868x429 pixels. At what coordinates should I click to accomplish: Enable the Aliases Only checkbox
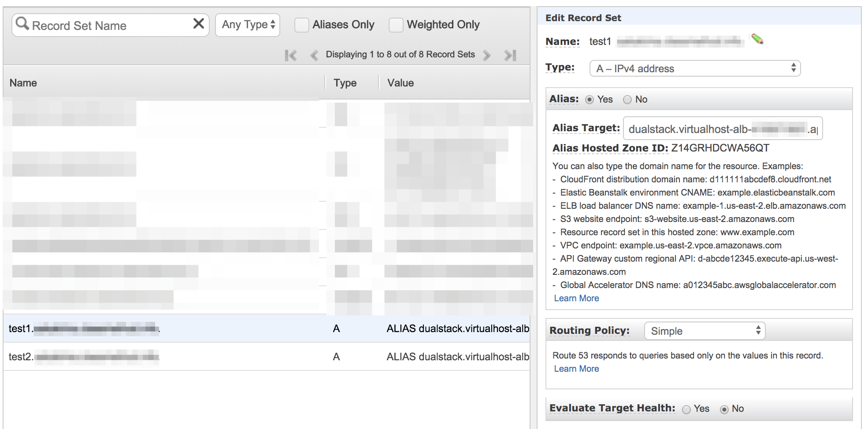[x=302, y=25]
